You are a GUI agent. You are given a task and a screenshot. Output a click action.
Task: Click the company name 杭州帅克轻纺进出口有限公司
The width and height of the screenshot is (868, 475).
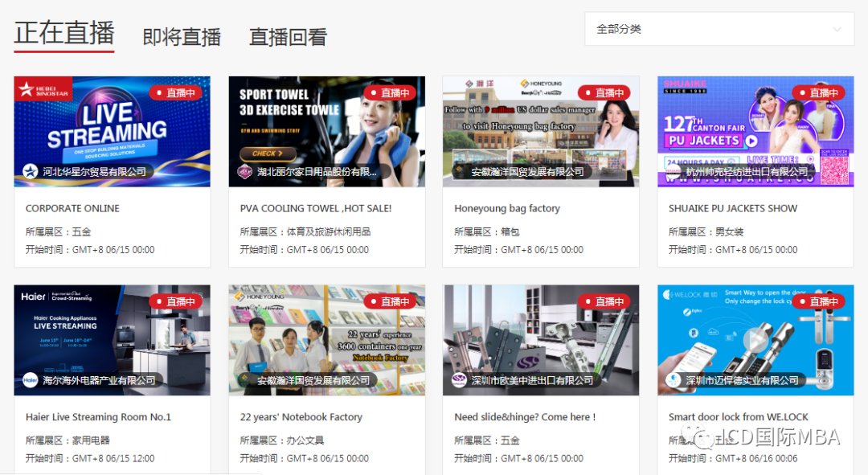(x=747, y=172)
